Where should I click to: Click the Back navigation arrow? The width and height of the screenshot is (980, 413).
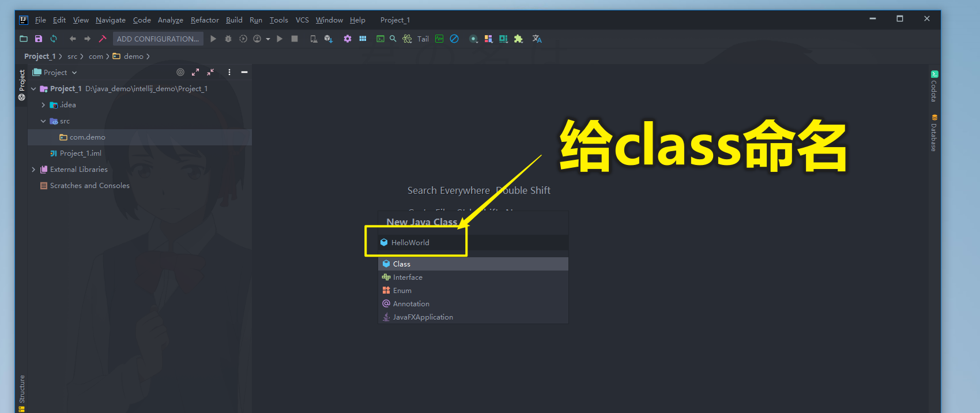[73, 39]
